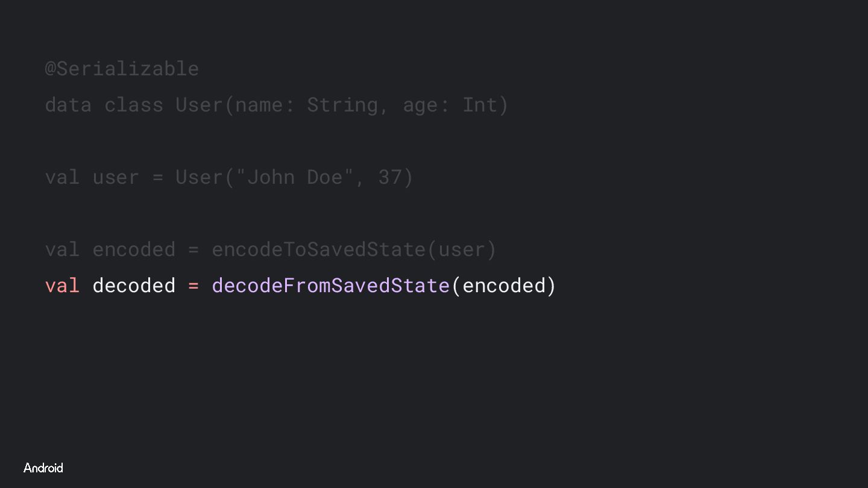Click the Android logo in the corner
This screenshot has width=868, height=488.
tap(43, 468)
